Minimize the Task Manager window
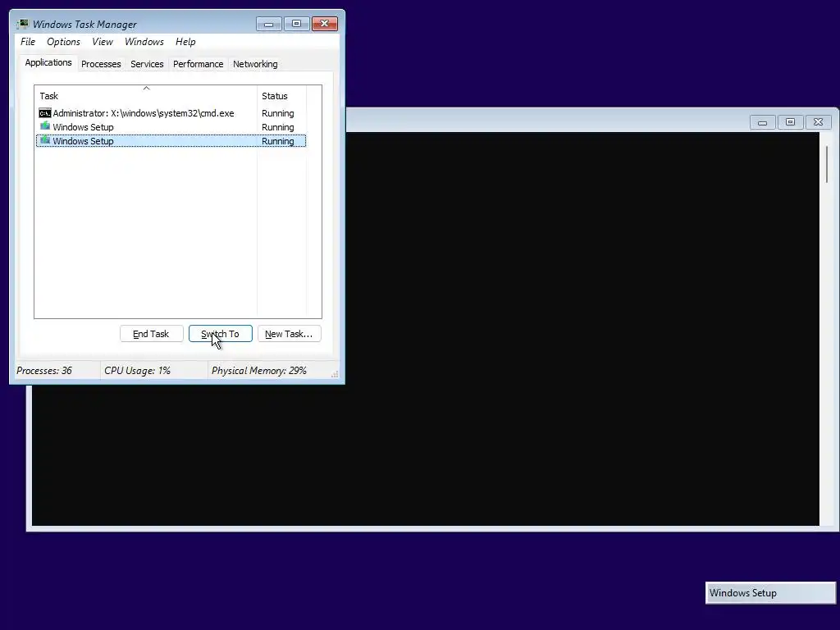840x630 pixels. tap(269, 24)
